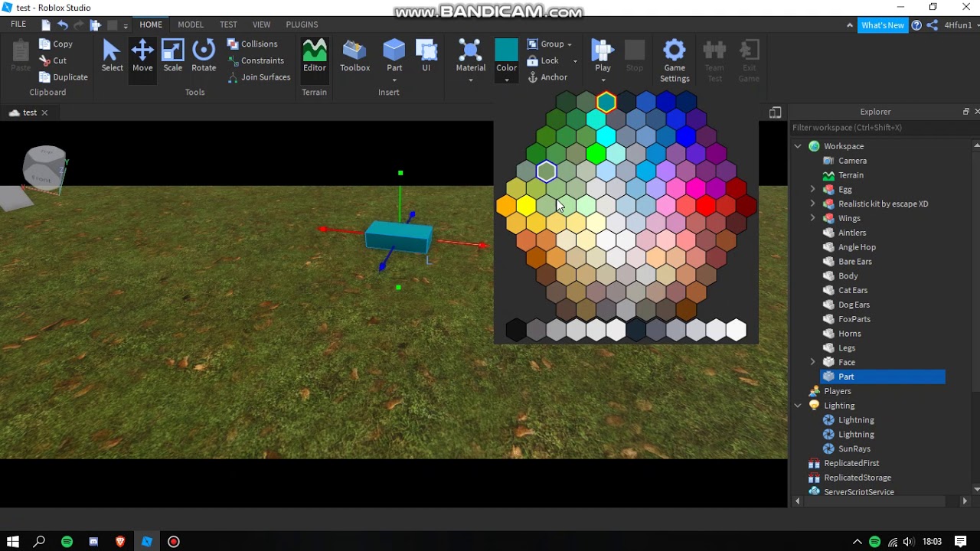Open Brave browser from taskbar
Viewport: 980px width, 551px height.
tap(120, 542)
